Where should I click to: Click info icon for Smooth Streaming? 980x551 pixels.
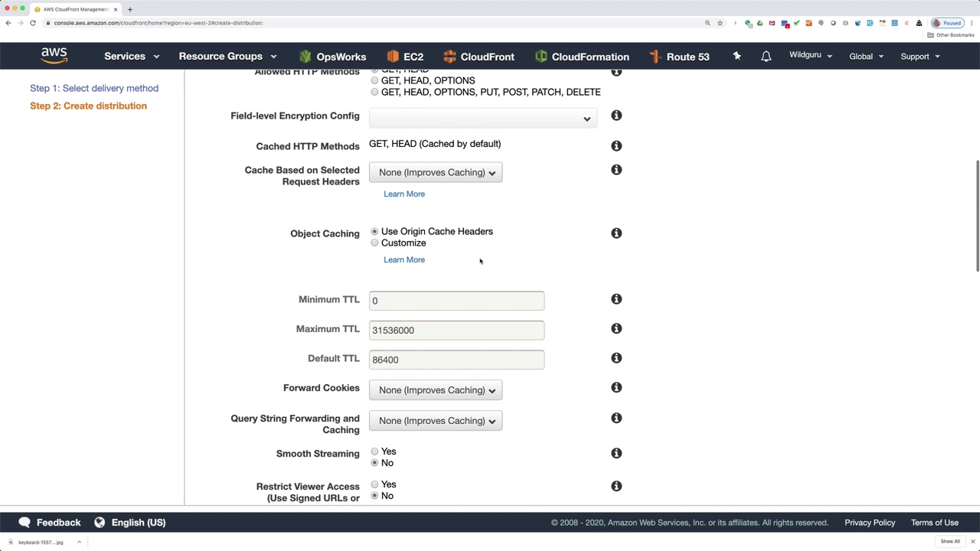coord(616,454)
